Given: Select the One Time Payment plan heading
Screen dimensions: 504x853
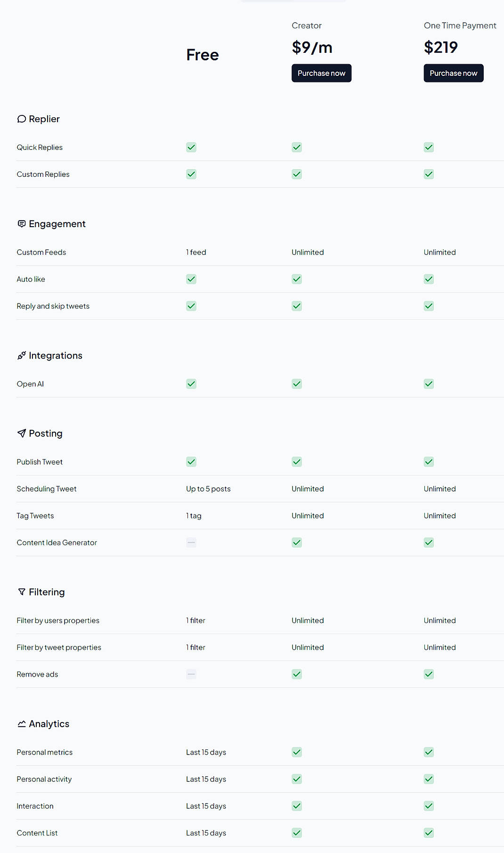Looking at the screenshot, I should (x=460, y=25).
